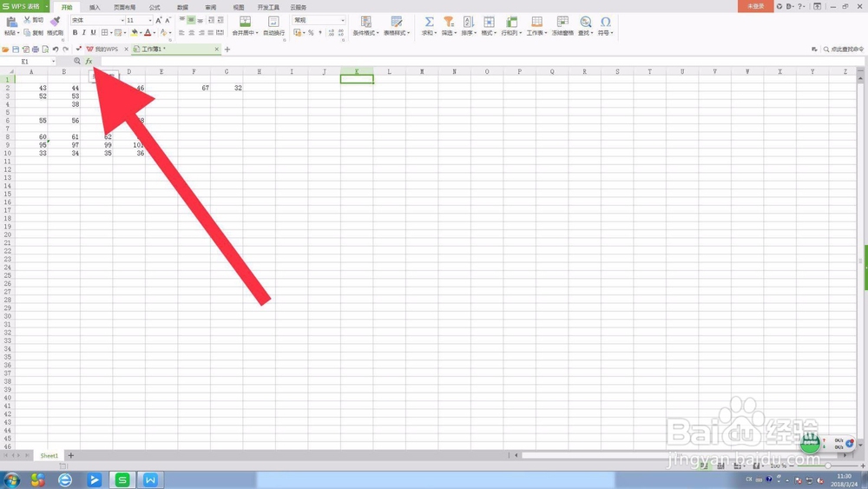Click the Sum sigma icon
The height and width of the screenshot is (489, 868).
click(x=429, y=22)
